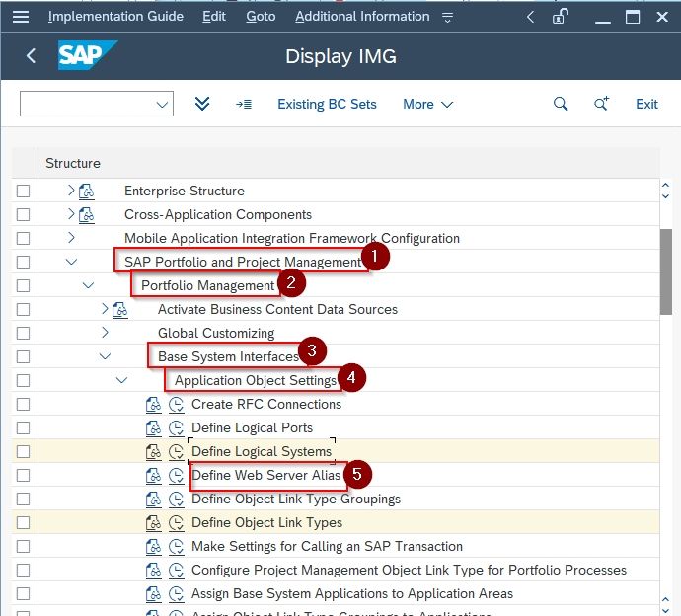Open documentation icon for Define Logical Systems
This screenshot has width=681, height=616.
153,452
